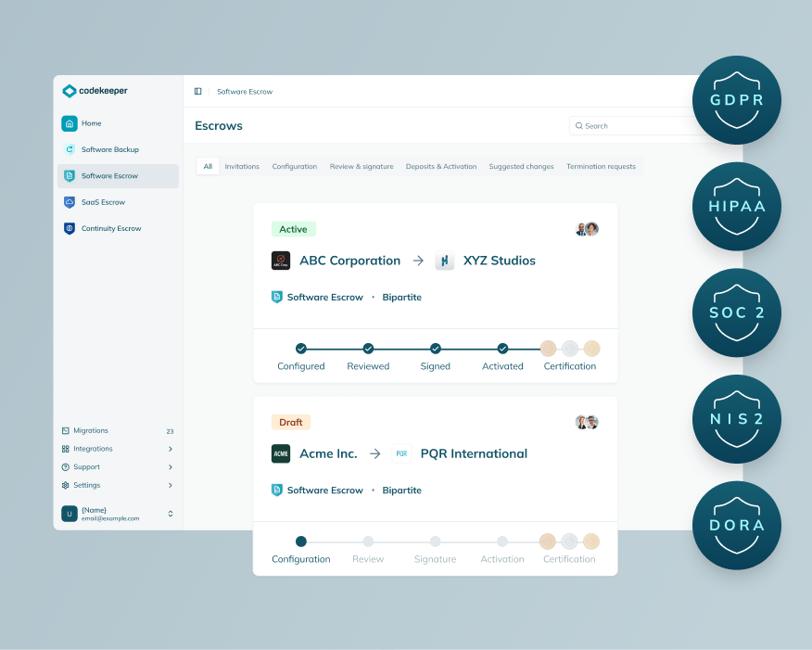Click the Acme Inc. name
Screen dimensions: 812x650
tap(328, 453)
